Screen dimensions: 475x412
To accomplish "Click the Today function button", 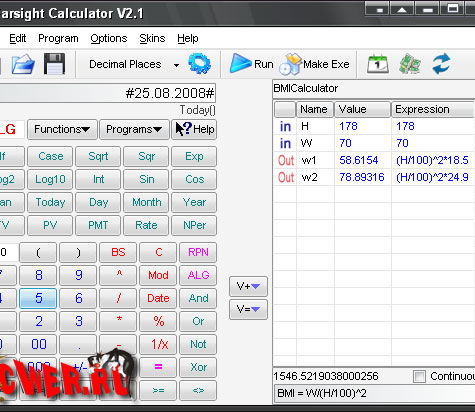I will [50, 202].
